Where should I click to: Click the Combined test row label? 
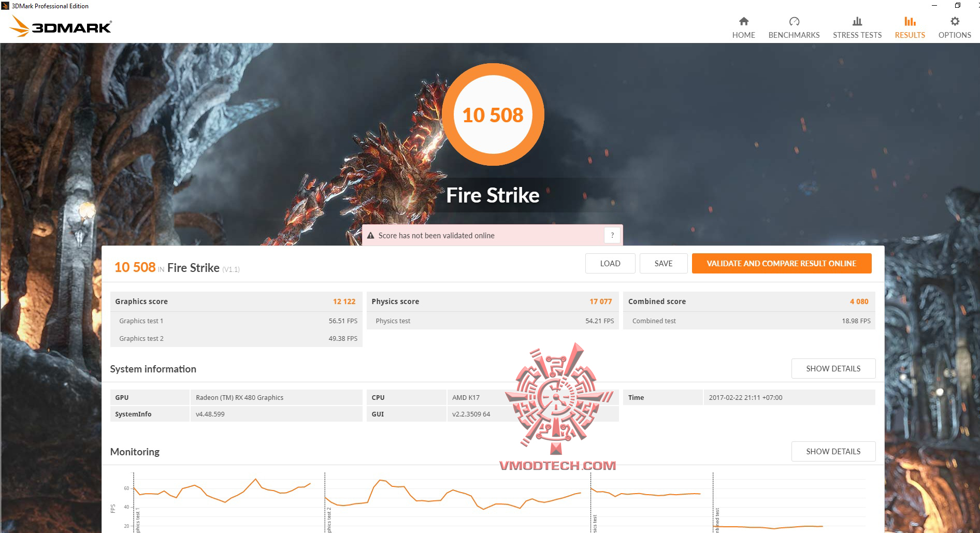point(654,321)
